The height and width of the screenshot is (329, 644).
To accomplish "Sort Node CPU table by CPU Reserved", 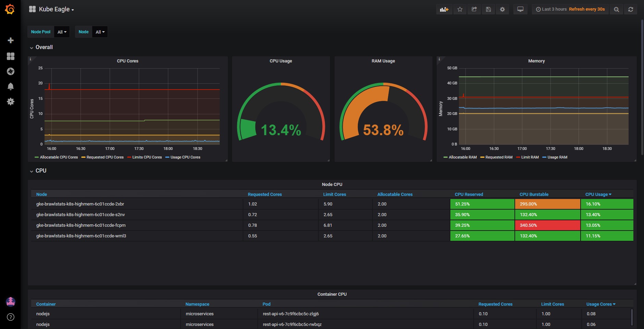I will pyautogui.click(x=469, y=194).
